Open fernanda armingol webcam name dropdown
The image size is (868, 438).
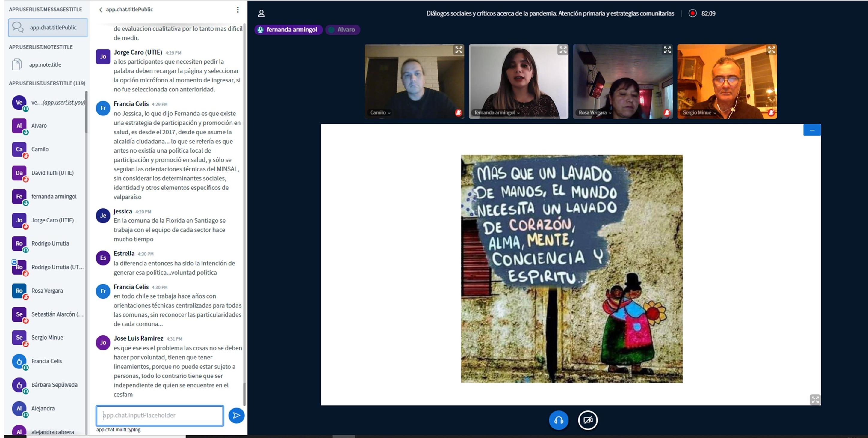(x=497, y=113)
